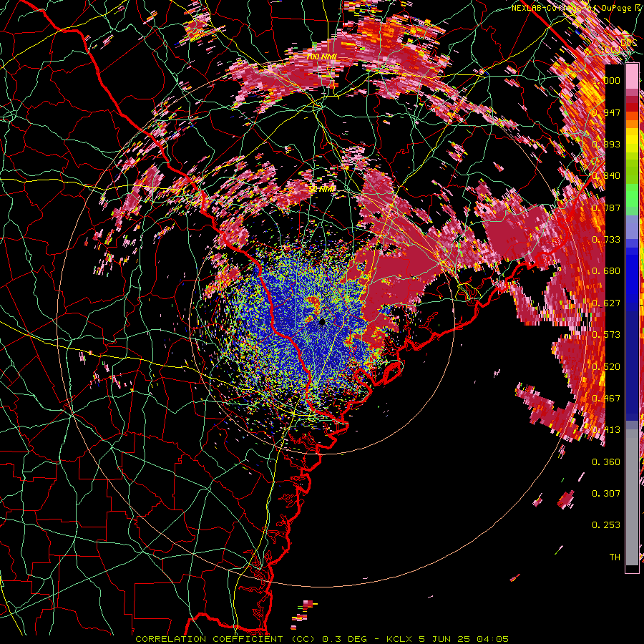Click the "0.307" legend value

(607, 494)
